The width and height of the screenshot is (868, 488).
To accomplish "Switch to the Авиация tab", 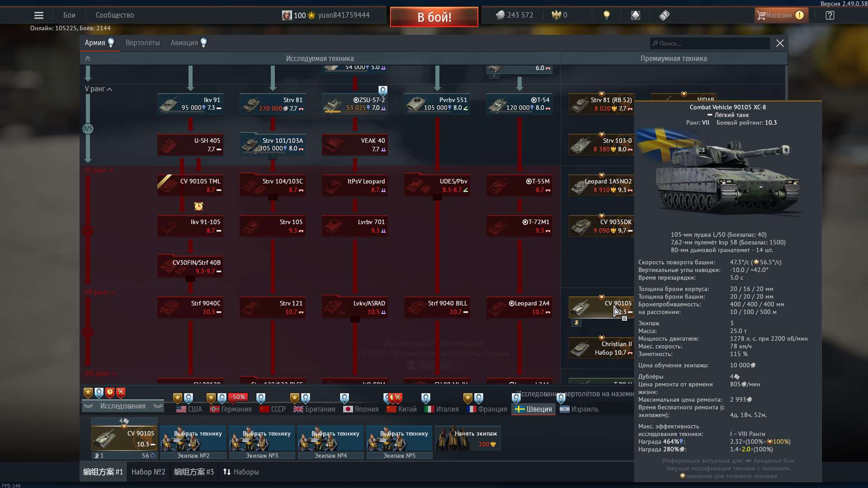I will [184, 43].
